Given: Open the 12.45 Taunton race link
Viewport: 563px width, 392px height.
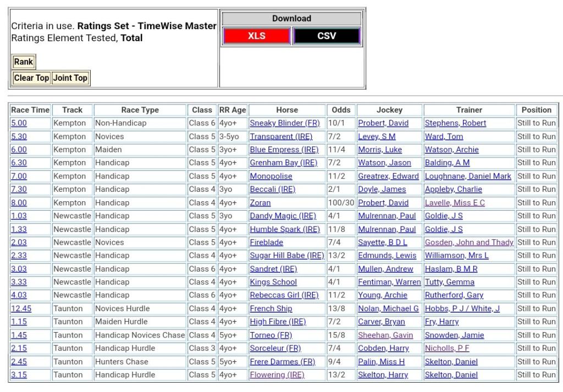Looking at the screenshot, I should [x=21, y=308].
